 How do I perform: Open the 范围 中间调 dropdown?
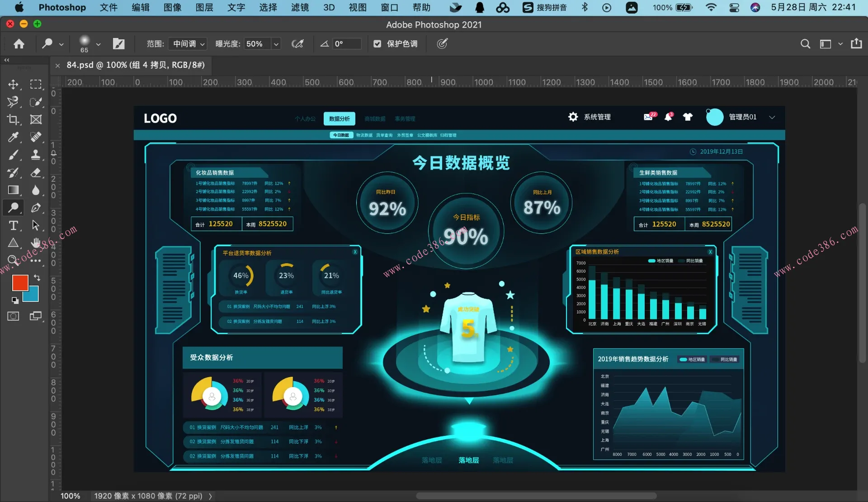[189, 44]
